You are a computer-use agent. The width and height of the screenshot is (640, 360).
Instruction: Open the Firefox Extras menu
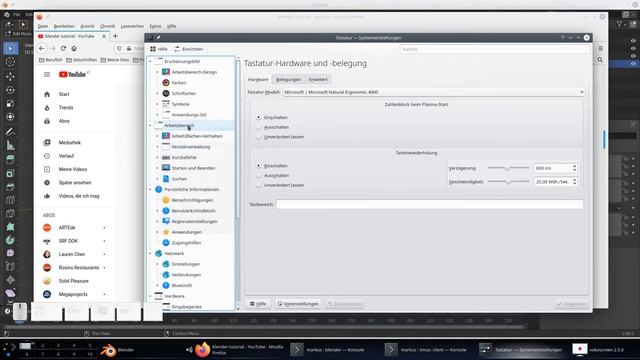coord(155,26)
